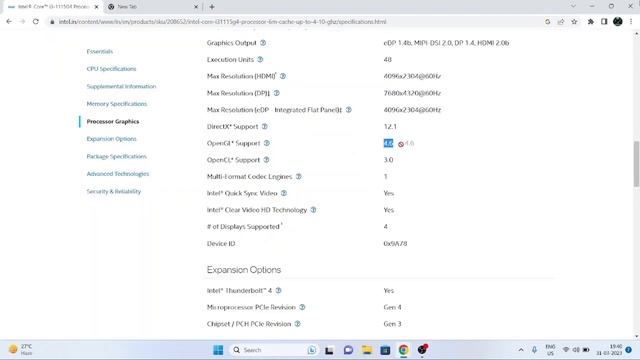
Task: Show info for Intel Quick Sync Video
Action: (x=284, y=193)
